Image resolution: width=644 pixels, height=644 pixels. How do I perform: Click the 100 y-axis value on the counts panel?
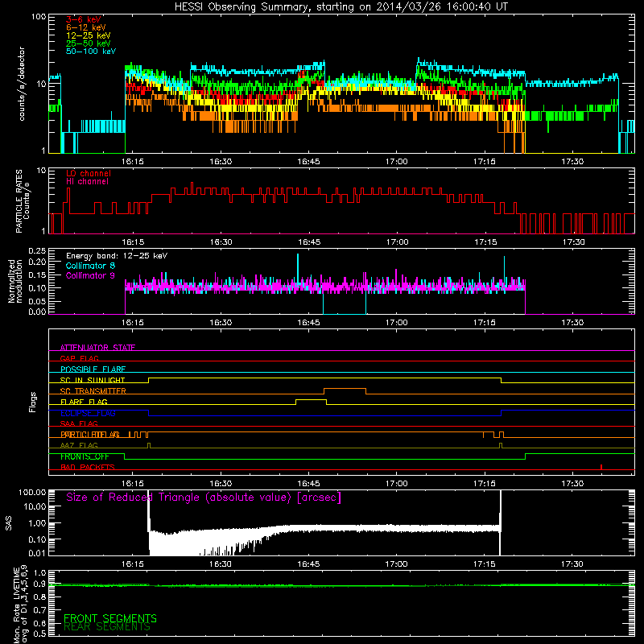pyautogui.click(x=38, y=17)
